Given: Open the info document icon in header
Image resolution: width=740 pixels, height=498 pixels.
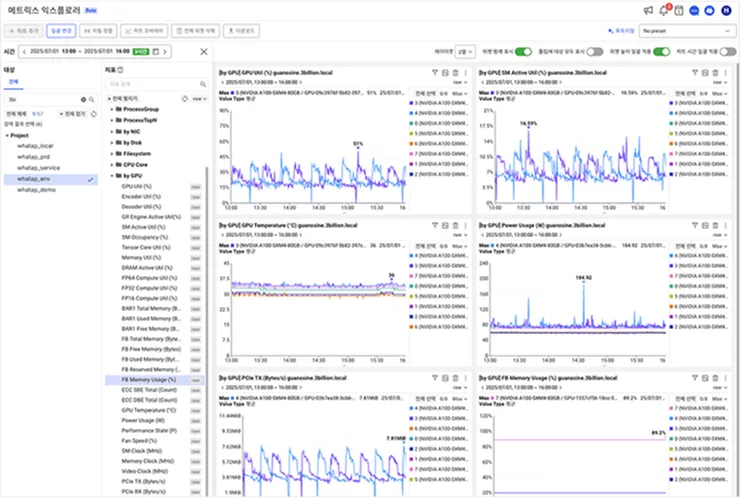Looking at the screenshot, I should pos(679,10).
